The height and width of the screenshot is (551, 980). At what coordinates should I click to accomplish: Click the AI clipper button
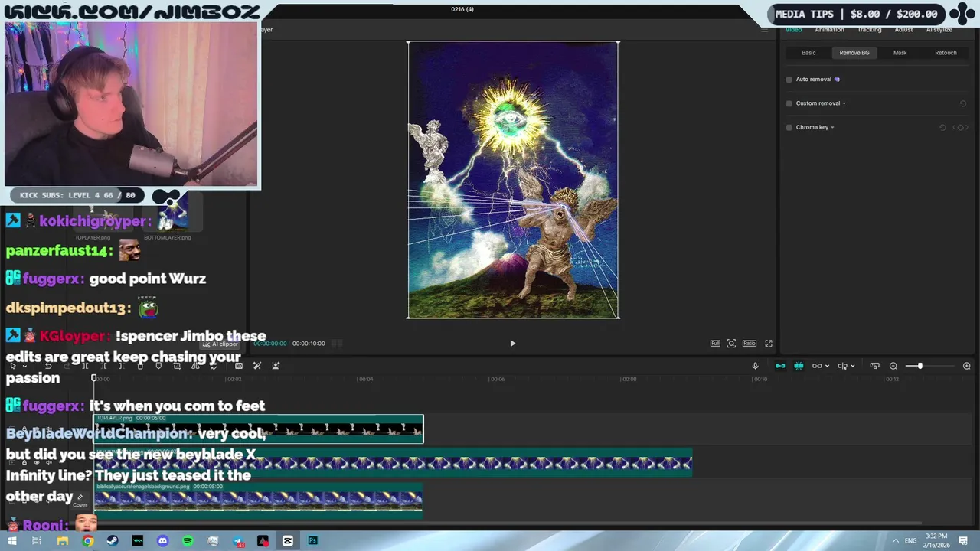[220, 344]
